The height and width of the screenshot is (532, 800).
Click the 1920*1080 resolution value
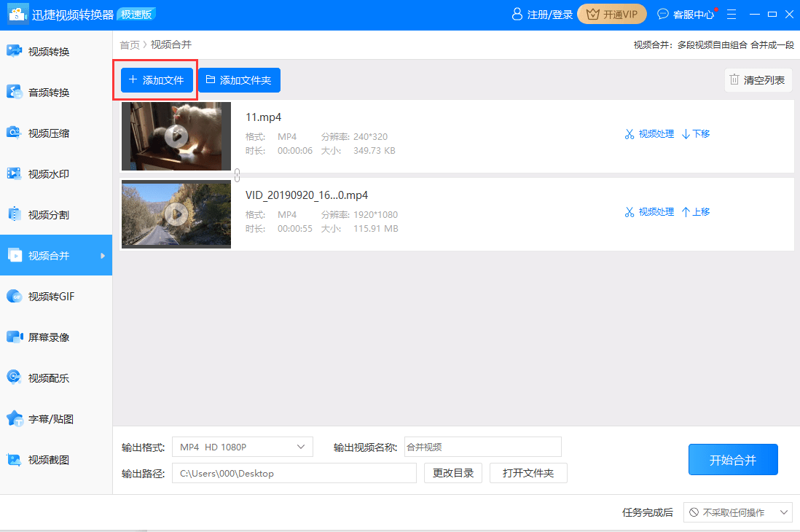tap(375, 214)
